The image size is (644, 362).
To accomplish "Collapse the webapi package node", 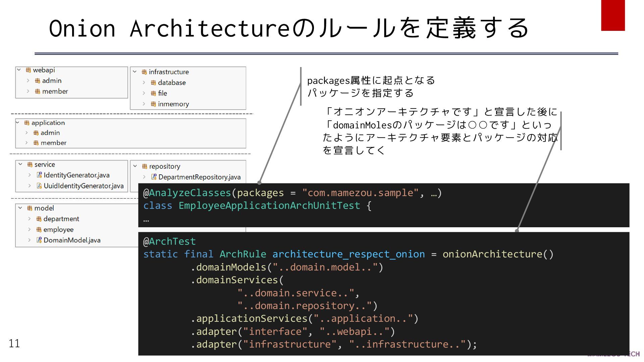I will [x=19, y=70].
